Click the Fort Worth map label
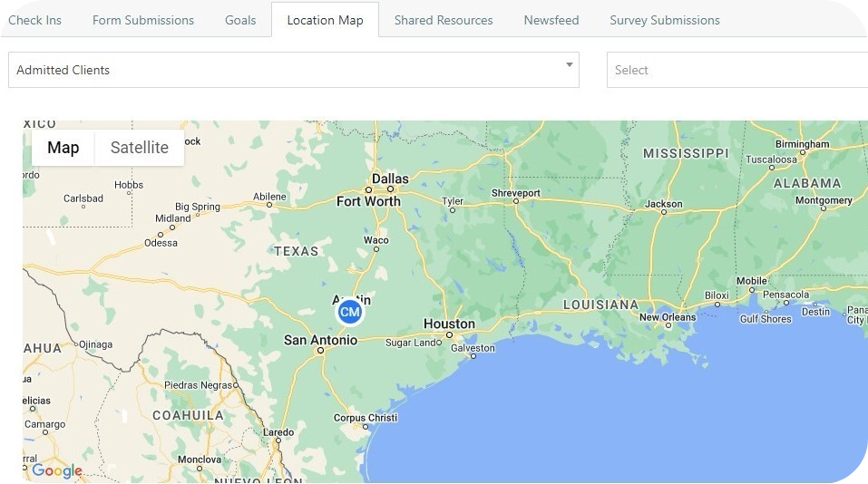The height and width of the screenshot is (484, 868). [x=368, y=201]
